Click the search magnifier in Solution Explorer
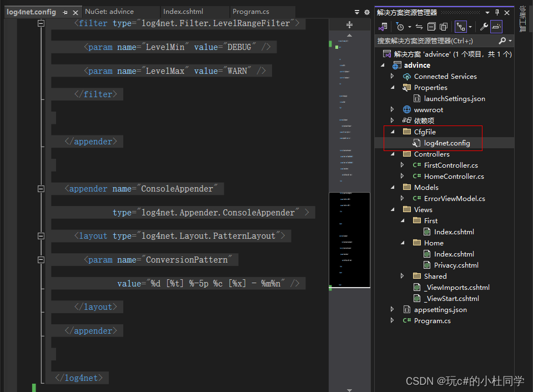 tap(503, 41)
